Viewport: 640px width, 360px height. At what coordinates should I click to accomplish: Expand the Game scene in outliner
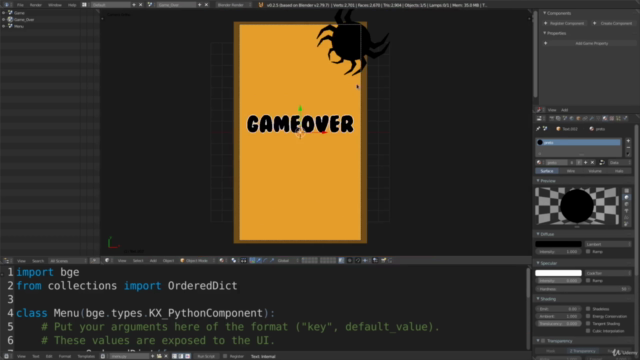pos(4,13)
